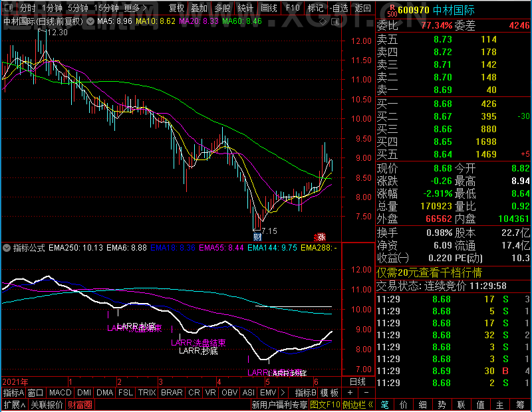Switch indicator to DMA
Image resolution: width=532 pixels, height=412 pixels.
pos(104,393)
